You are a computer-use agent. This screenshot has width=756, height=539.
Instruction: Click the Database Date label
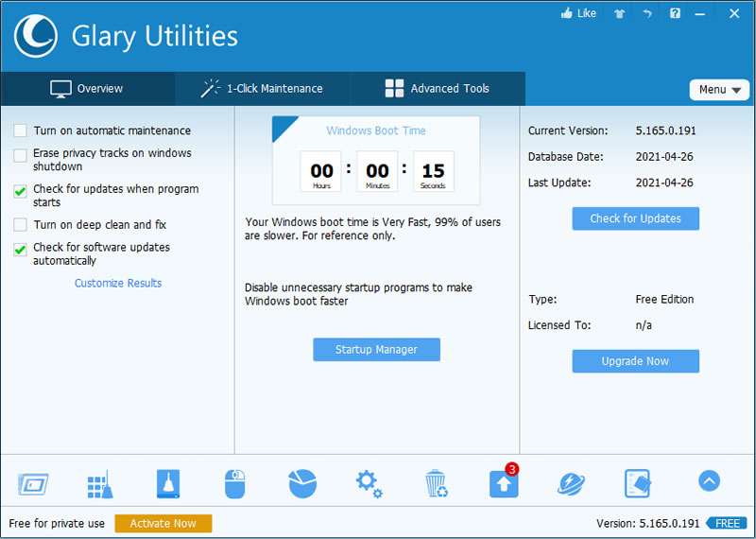pos(565,157)
